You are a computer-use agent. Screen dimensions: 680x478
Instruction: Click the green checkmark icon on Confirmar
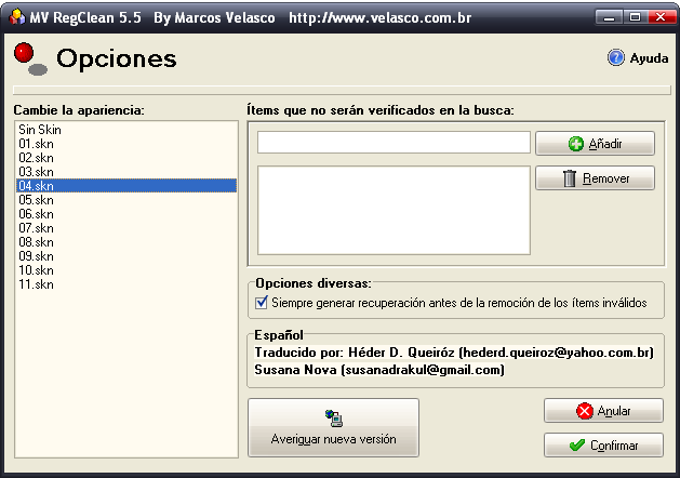pyautogui.click(x=577, y=445)
